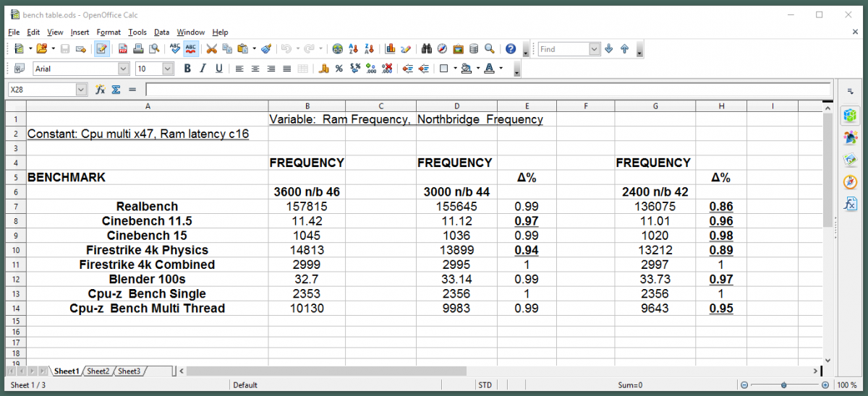Click zoom in plus button
Viewport: 868px width, 396px height.
[x=825, y=385]
